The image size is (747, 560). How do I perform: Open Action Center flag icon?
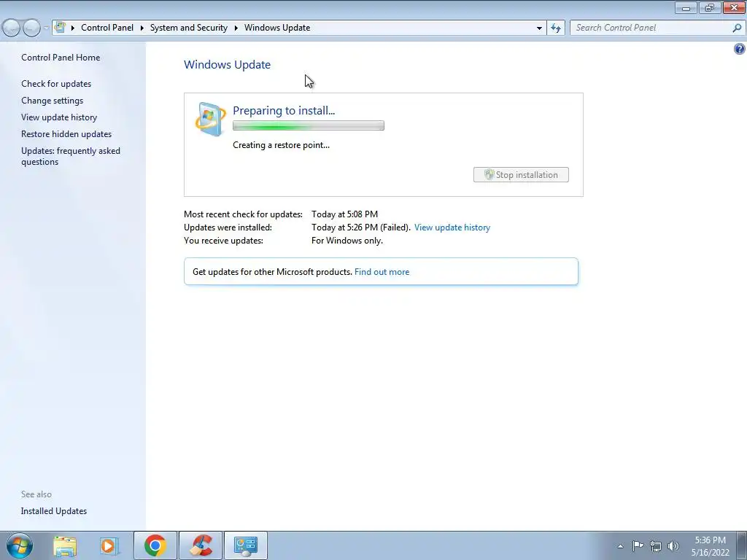point(638,546)
